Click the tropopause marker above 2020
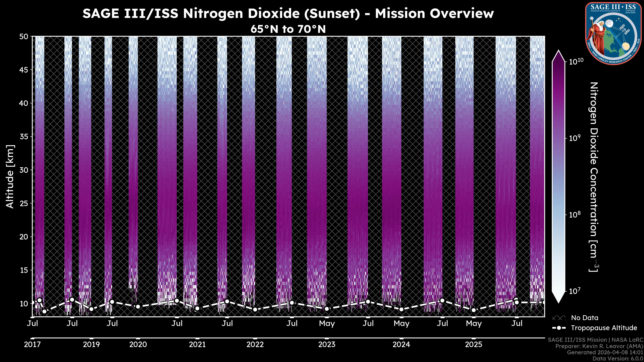 pyautogui.click(x=138, y=307)
